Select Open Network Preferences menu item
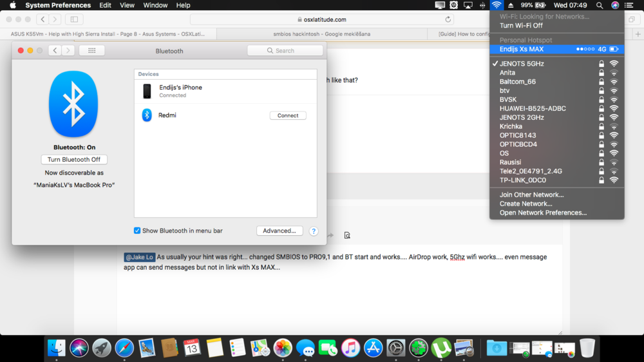 (x=543, y=213)
